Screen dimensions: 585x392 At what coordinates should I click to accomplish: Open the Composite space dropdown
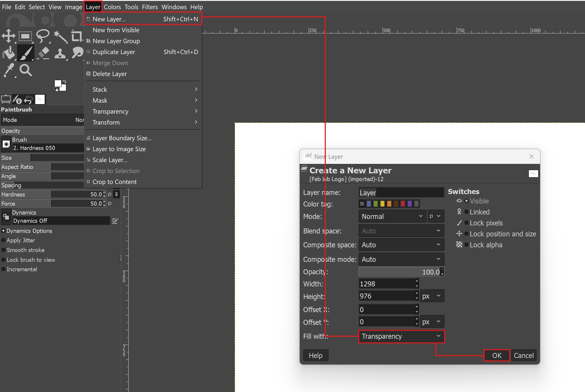point(401,245)
